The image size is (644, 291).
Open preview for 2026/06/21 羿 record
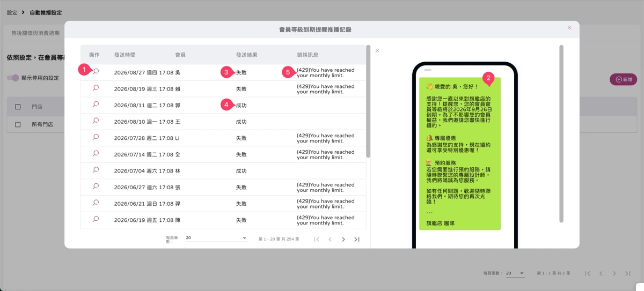tap(96, 203)
